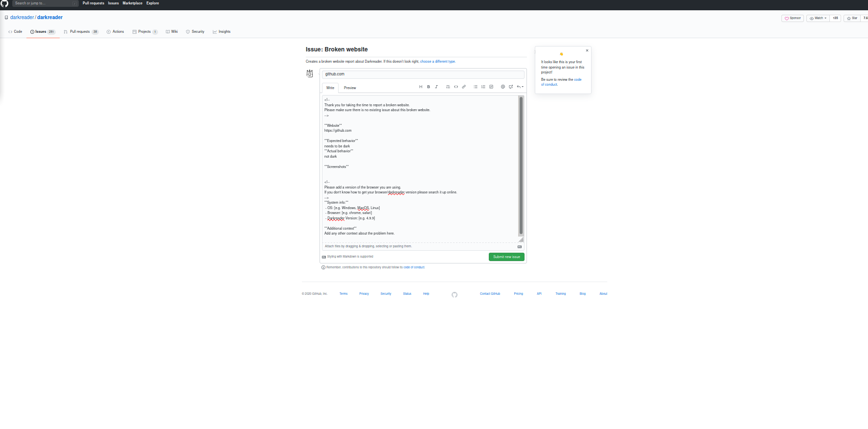Screen dimensions: 868x429
Task: Open the Issues tab
Action: click(x=43, y=32)
